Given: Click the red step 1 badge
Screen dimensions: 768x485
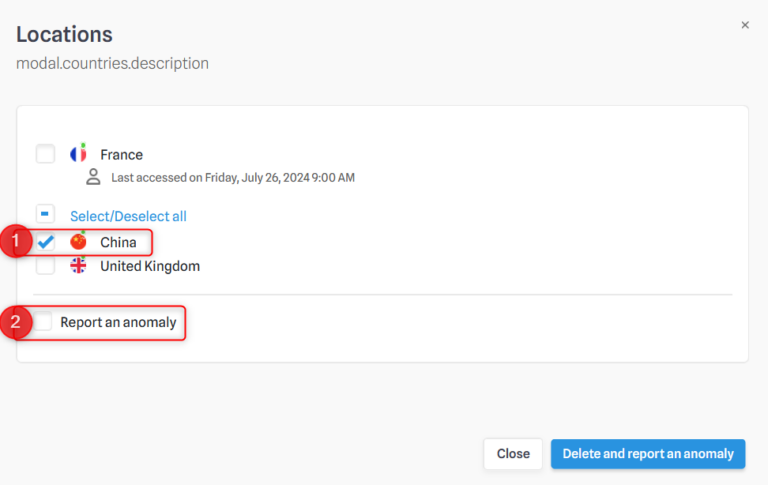Looking at the screenshot, I should (16, 241).
